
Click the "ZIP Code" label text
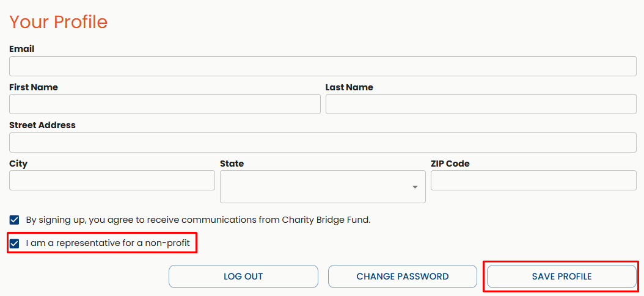tap(450, 164)
